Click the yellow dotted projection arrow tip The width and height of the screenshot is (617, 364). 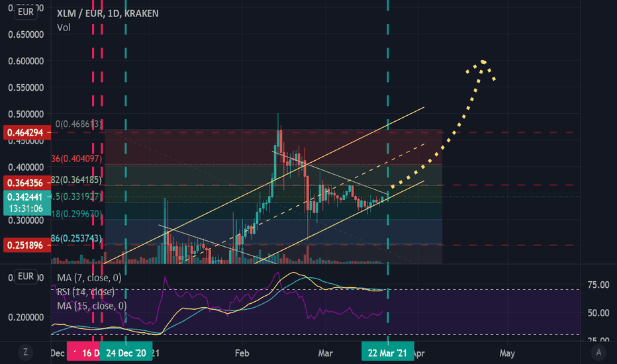pyautogui.click(x=483, y=62)
